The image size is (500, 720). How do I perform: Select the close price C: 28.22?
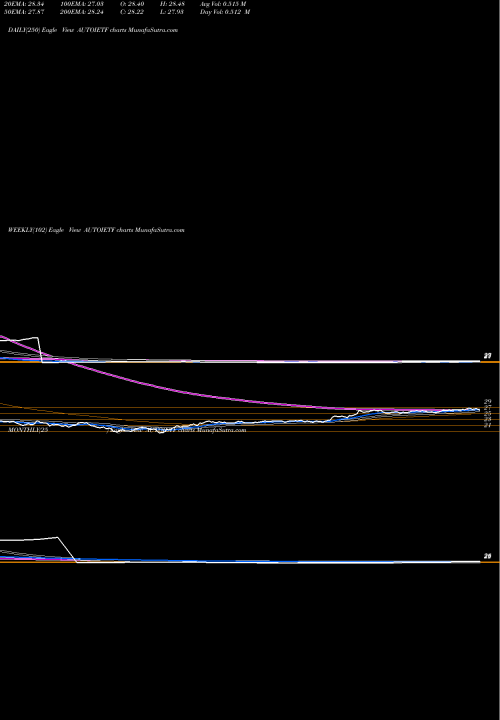pos(132,12)
